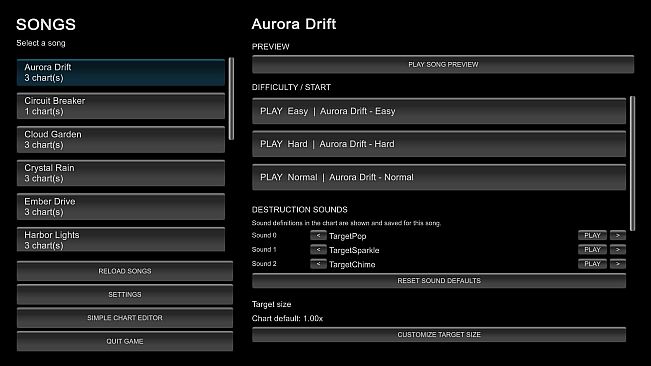Screen dimensions: 651x366
Task: Select the Circuit Breaker song
Action: [x=121, y=106]
